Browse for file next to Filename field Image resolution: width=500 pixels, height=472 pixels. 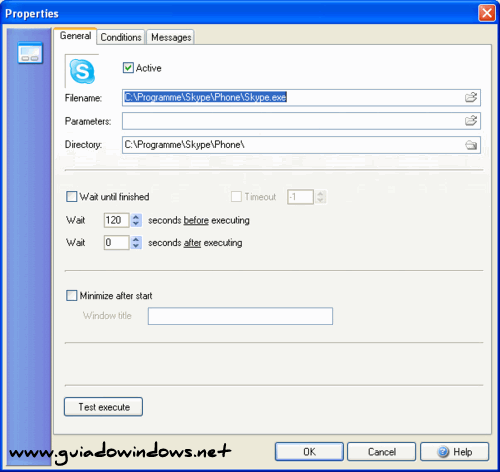point(471,97)
